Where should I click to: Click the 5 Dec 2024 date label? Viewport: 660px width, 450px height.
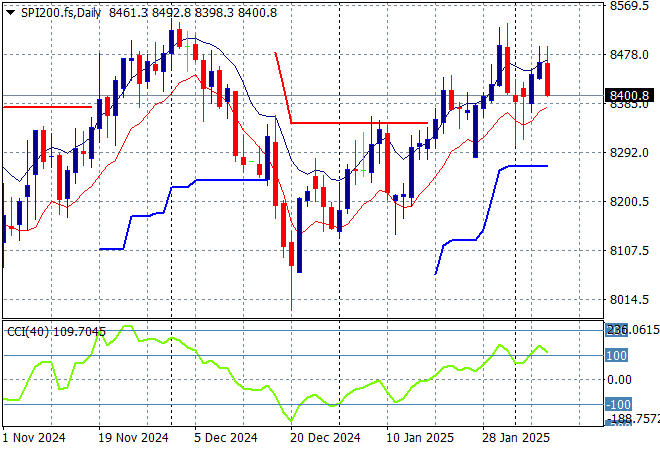coord(226,438)
